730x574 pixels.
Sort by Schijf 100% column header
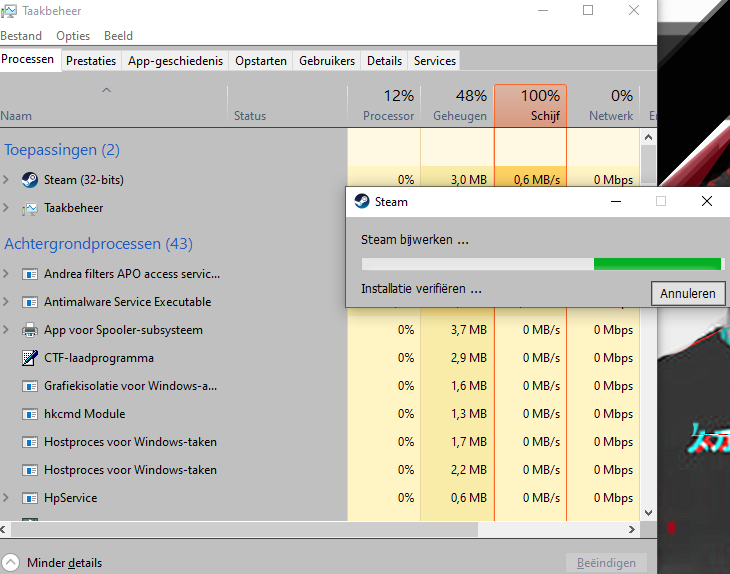click(531, 106)
